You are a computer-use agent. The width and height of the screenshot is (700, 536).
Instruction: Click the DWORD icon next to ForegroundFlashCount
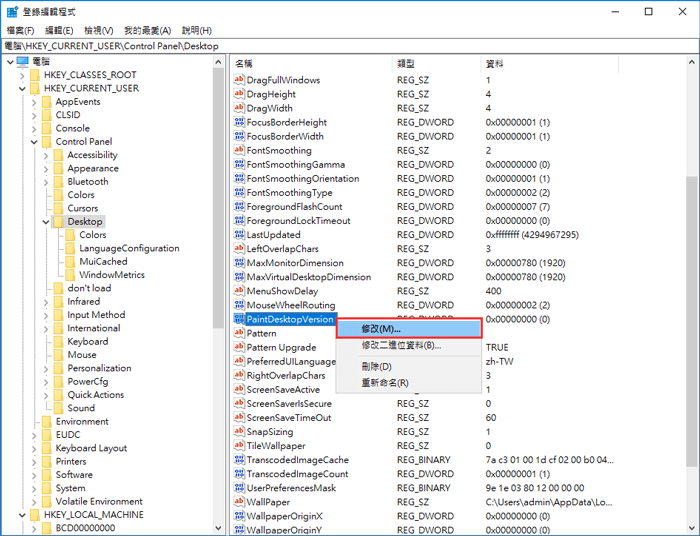(239, 207)
